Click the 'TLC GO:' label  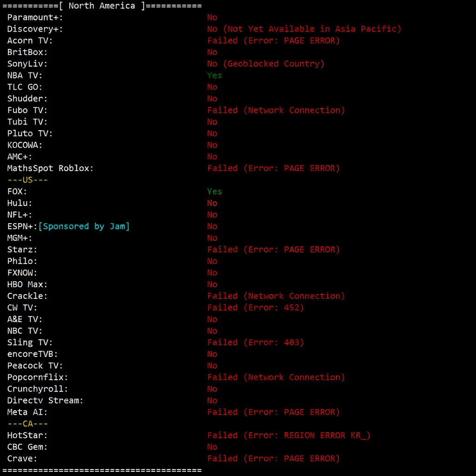point(25,87)
